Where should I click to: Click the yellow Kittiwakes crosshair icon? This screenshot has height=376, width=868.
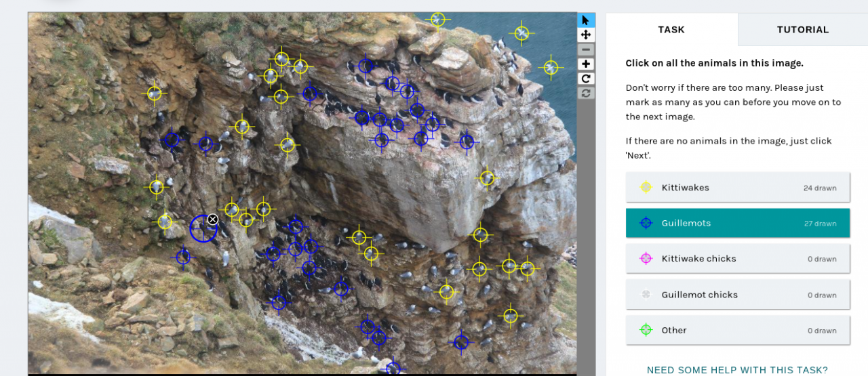click(646, 187)
